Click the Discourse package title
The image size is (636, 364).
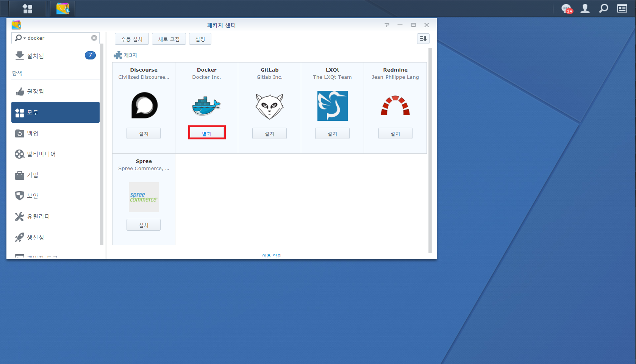(144, 70)
